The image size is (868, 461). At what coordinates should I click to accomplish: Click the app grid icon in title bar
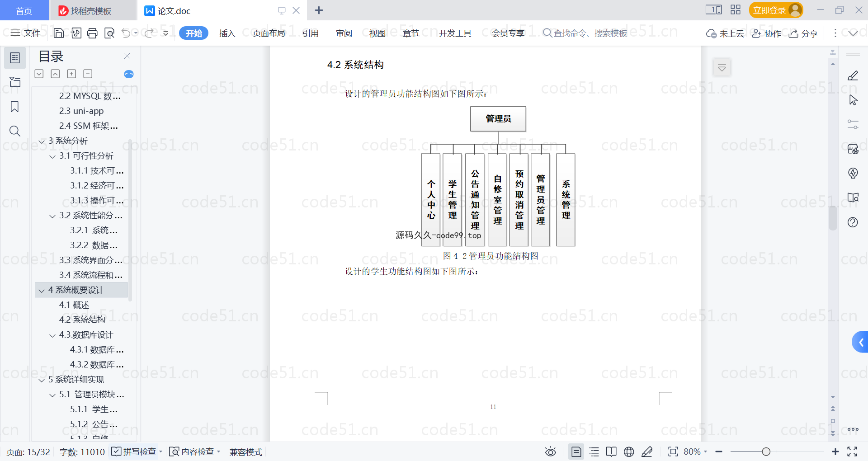point(736,10)
